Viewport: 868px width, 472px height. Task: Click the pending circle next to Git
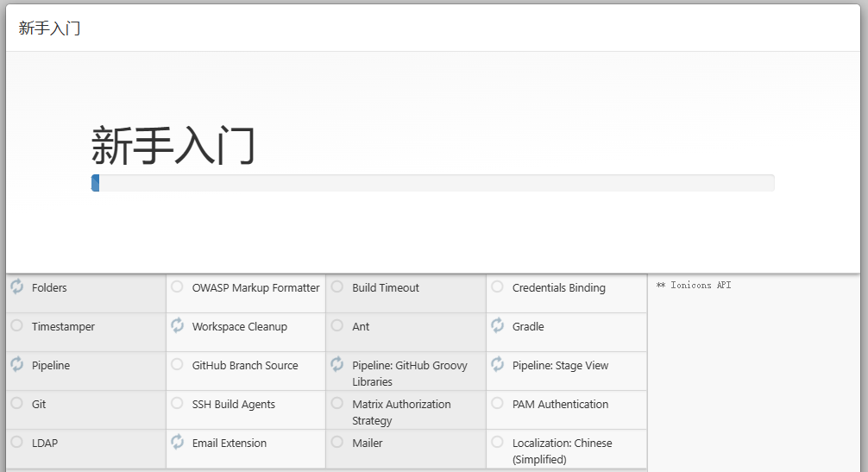click(x=17, y=403)
